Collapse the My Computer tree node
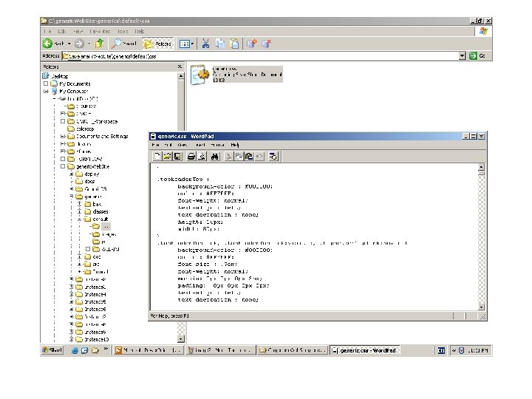The image size is (532, 399). coord(46,91)
